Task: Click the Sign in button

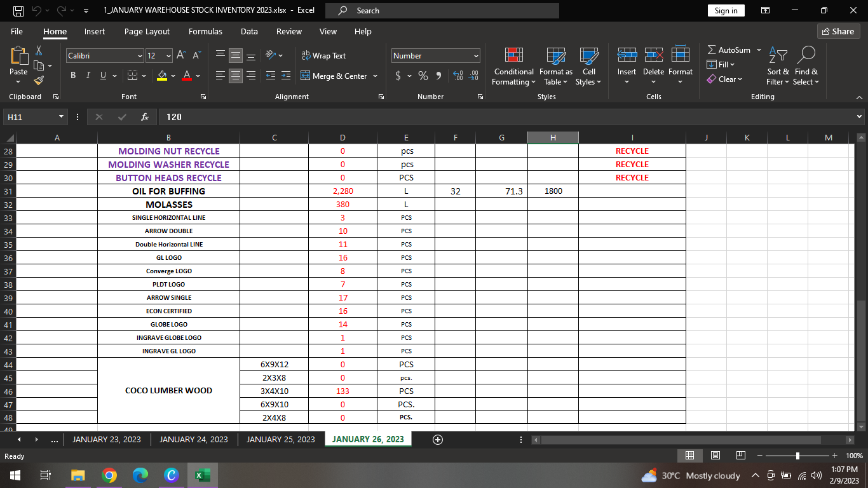Action: (x=726, y=11)
